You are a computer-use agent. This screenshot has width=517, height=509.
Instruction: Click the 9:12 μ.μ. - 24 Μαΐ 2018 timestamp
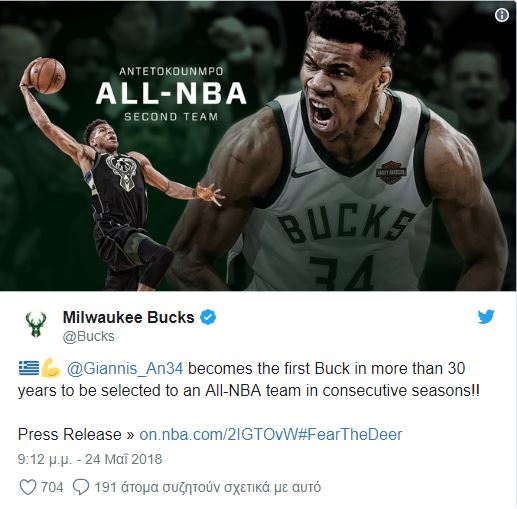[x=90, y=459]
